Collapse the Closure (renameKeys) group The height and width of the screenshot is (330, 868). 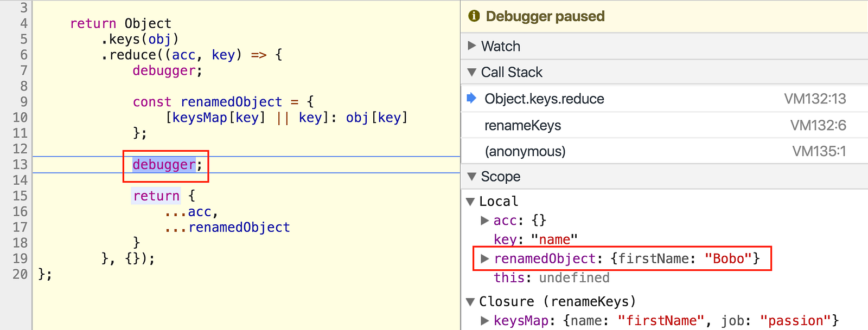click(x=470, y=301)
